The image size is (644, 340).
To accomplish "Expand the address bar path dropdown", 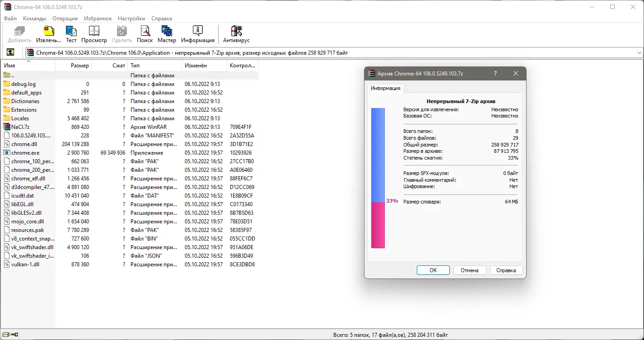I will pyautogui.click(x=640, y=52).
